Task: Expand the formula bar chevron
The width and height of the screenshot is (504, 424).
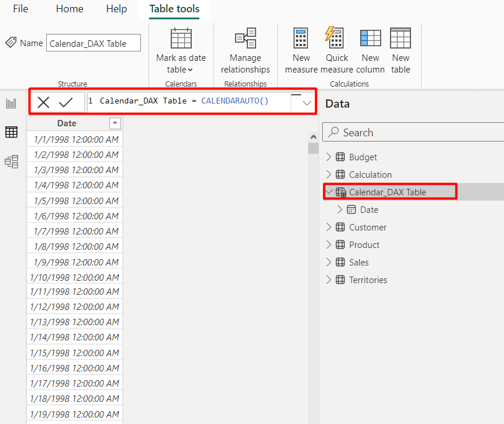Action: click(x=307, y=103)
